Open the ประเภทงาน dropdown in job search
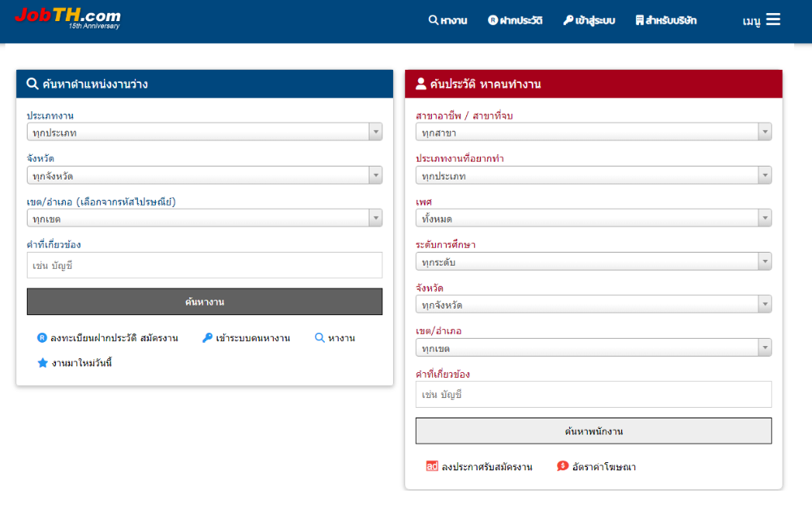The image size is (812, 528). point(204,132)
